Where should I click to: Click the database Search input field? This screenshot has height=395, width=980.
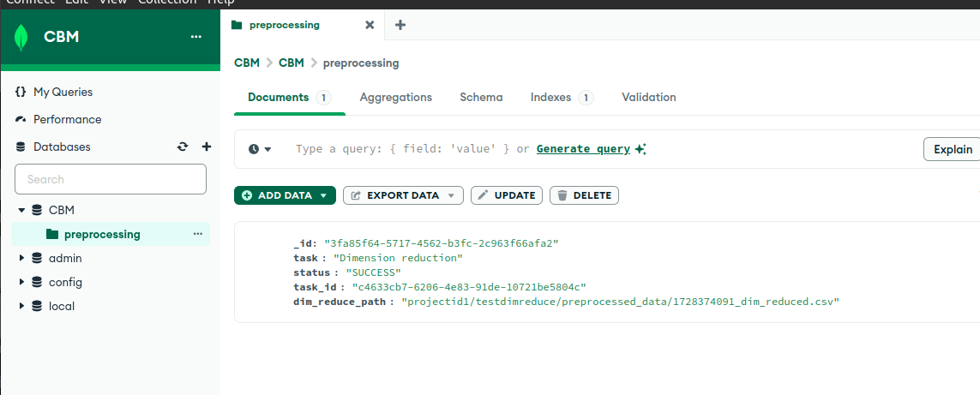coord(111,179)
